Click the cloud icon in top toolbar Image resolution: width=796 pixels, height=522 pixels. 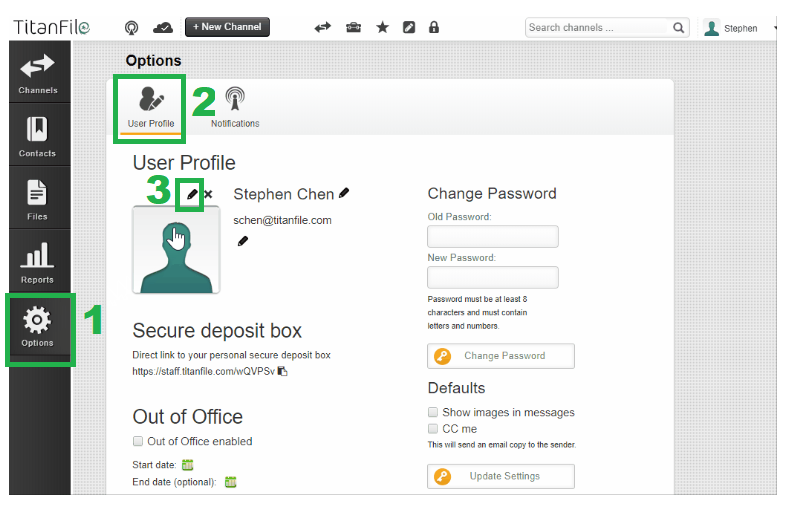click(x=162, y=27)
